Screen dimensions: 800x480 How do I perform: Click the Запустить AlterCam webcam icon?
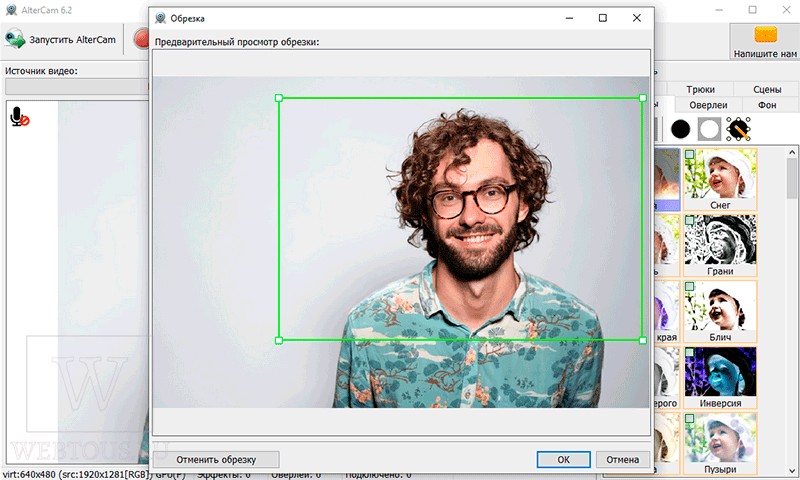[x=15, y=39]
